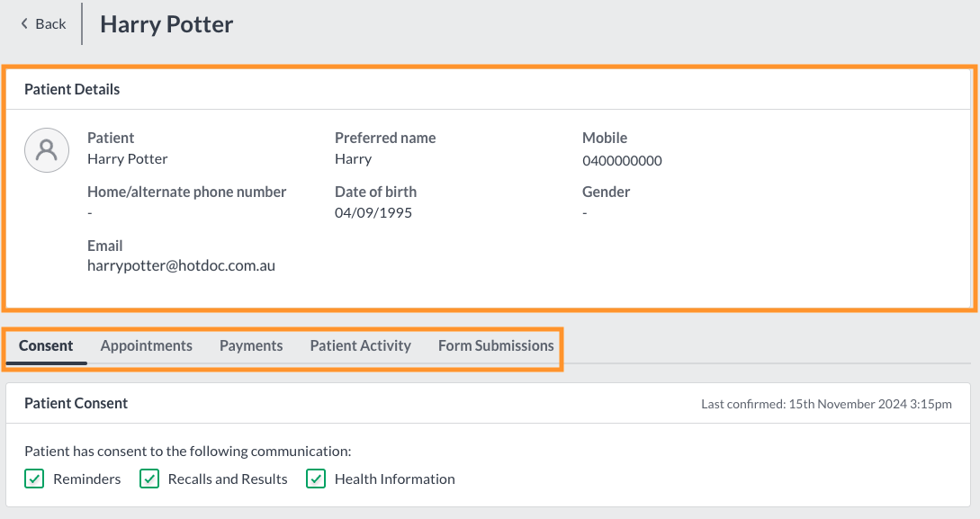Click the patient avatar icon
The image size is (980, 519).
47,150
